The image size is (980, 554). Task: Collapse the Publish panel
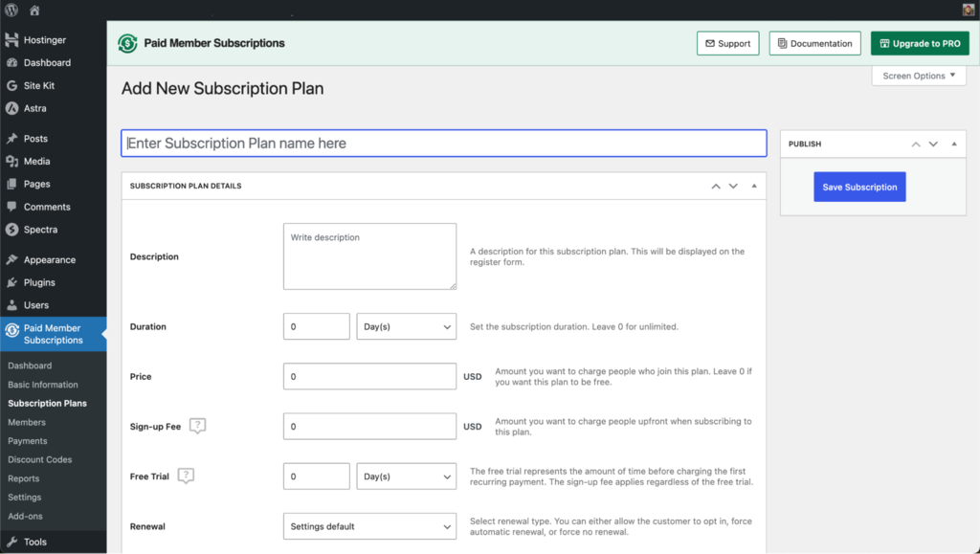(953, 144)
